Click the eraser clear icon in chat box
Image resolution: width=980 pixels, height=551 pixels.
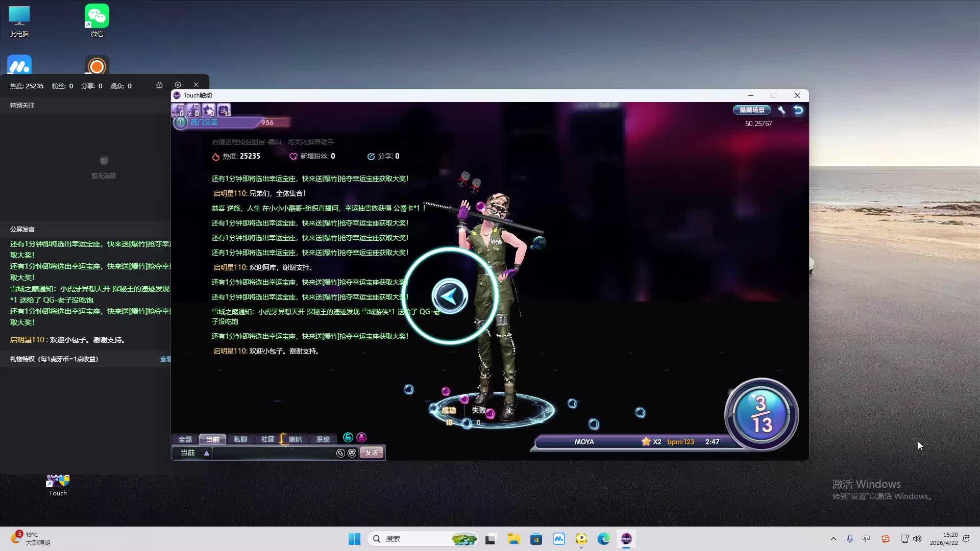[340, 453]
